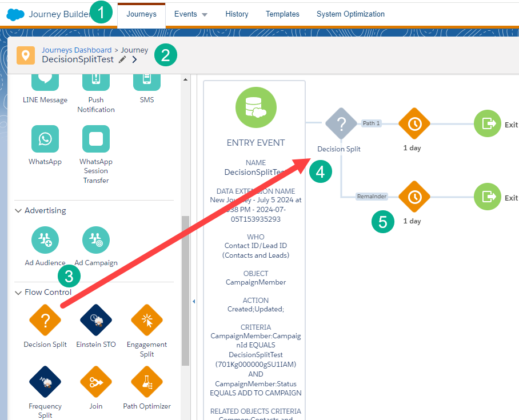
Task: Select the Ad Campaign advertising icon
Action: point(95,240)
